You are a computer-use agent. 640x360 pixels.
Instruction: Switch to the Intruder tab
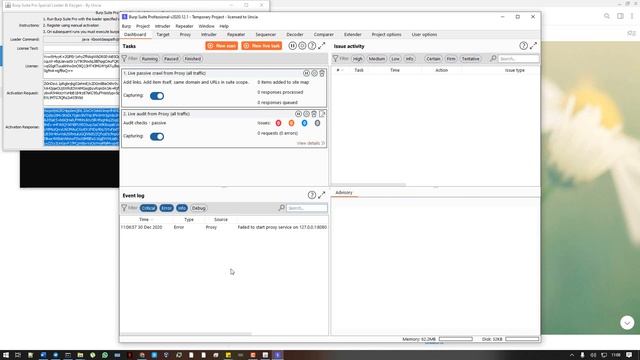coord(209,35)
